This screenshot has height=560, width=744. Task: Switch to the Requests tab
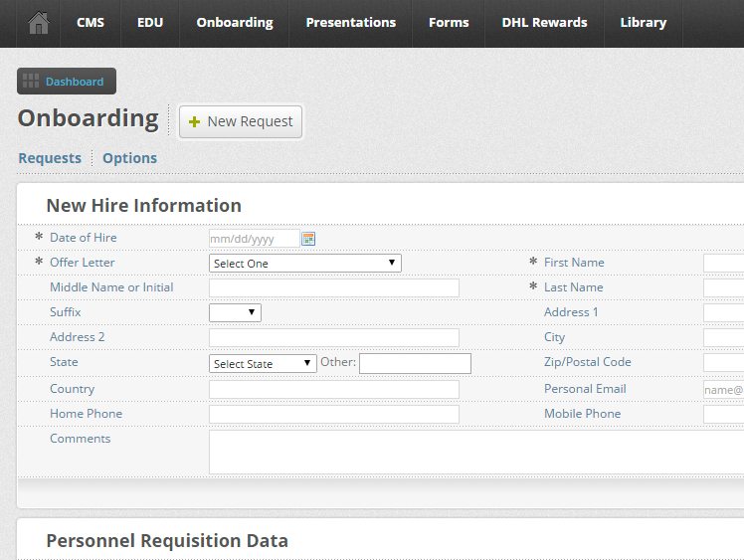[x=50, y=158]
